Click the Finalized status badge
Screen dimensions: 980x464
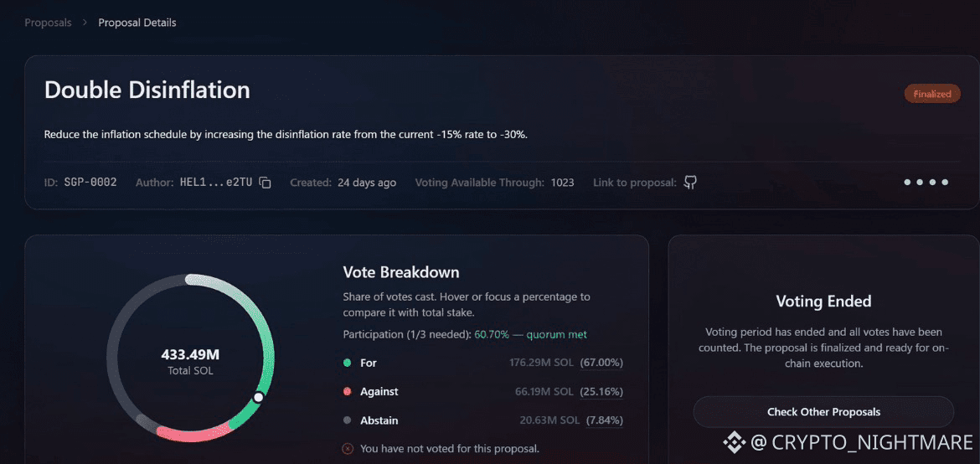(x=932, y=94)
